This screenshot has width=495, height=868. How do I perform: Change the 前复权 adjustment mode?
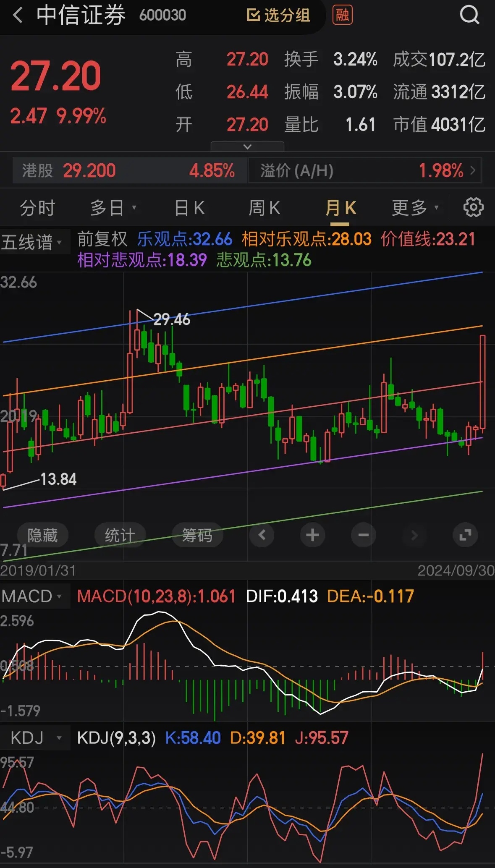pos(102,239)
